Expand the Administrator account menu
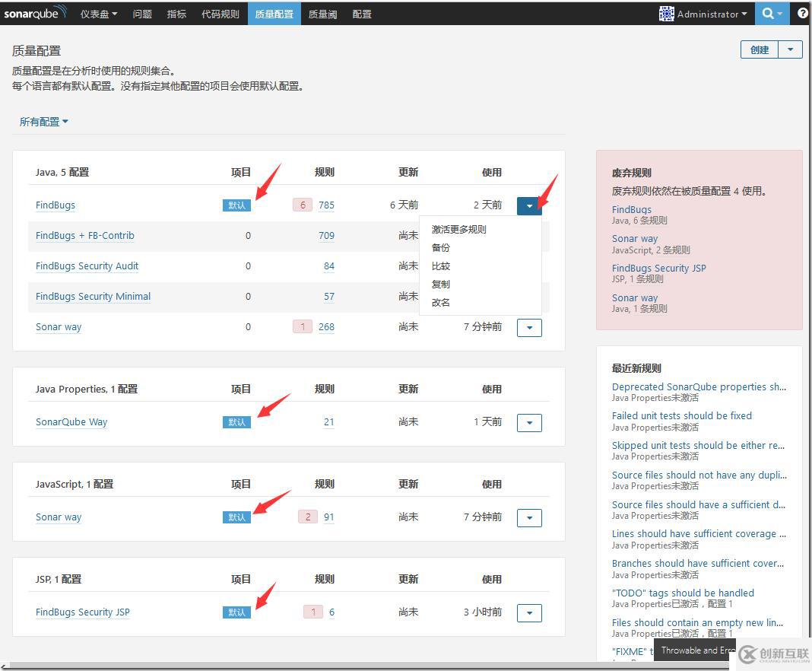The width and height of the screenshot is (812, 671). (x=712, y=14)
